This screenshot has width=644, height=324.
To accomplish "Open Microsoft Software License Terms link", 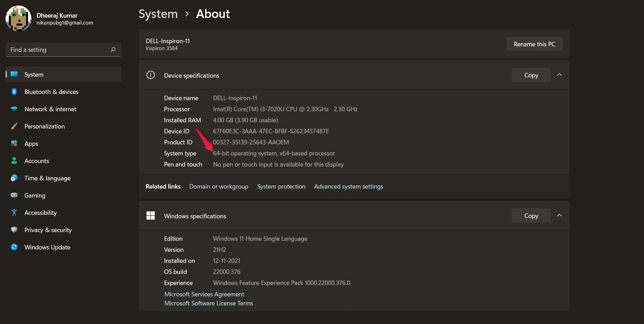I will pyautogui.click(x=209, y=303).
